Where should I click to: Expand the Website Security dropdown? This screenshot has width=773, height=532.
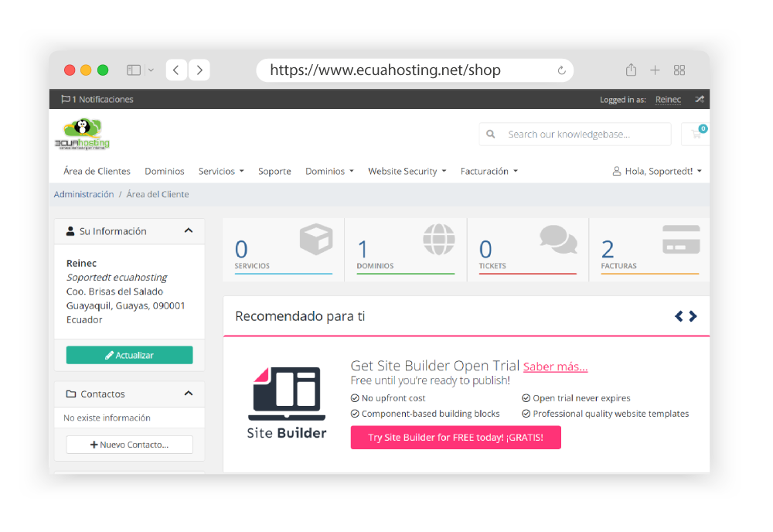pyautogui.click(x=406, y=171)
